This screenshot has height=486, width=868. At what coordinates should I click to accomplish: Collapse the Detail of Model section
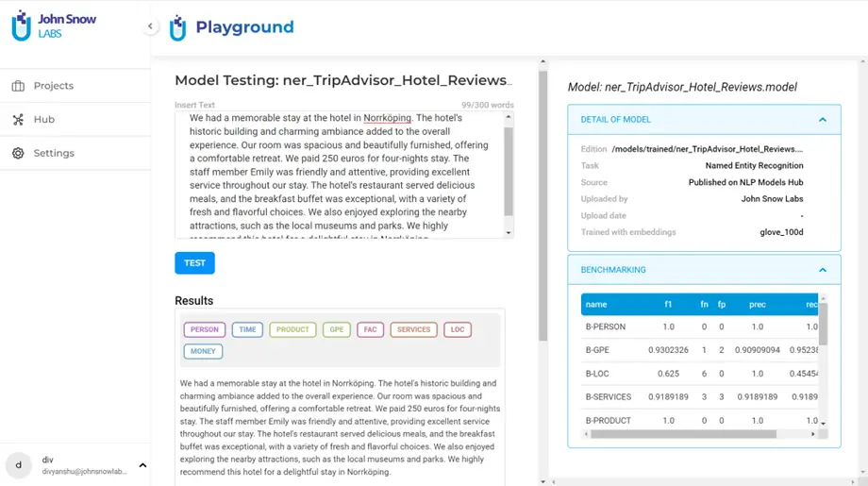click(822, 120)
